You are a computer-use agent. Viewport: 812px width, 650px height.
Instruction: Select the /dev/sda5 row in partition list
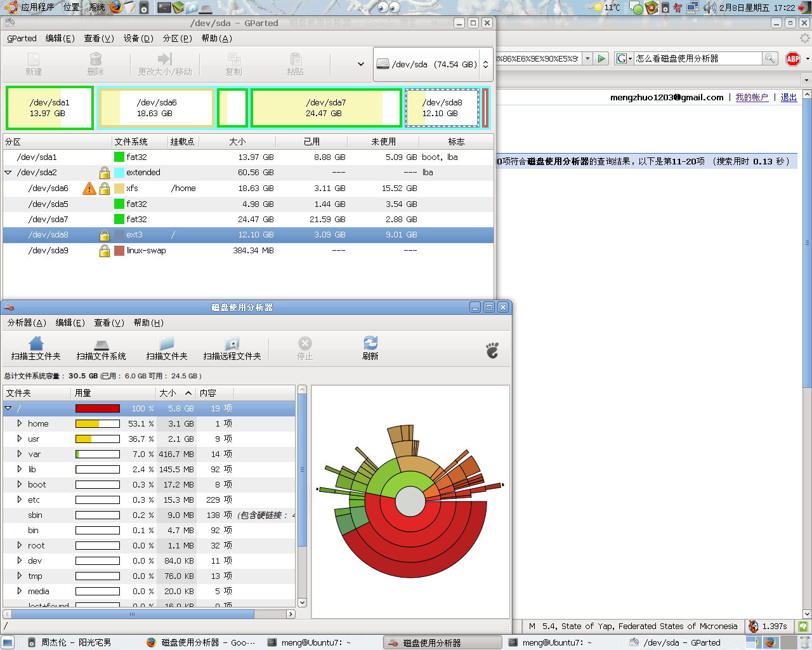(x=249, y=204)
